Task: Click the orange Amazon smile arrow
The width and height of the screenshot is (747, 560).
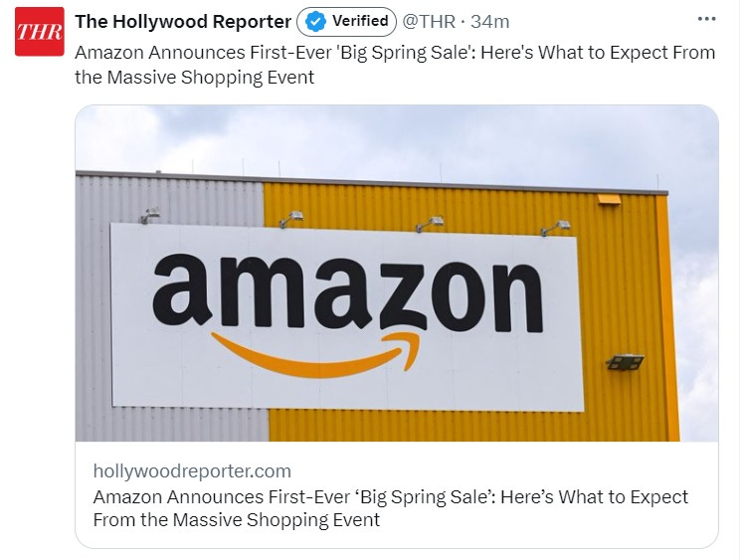Action: [316, 355]
